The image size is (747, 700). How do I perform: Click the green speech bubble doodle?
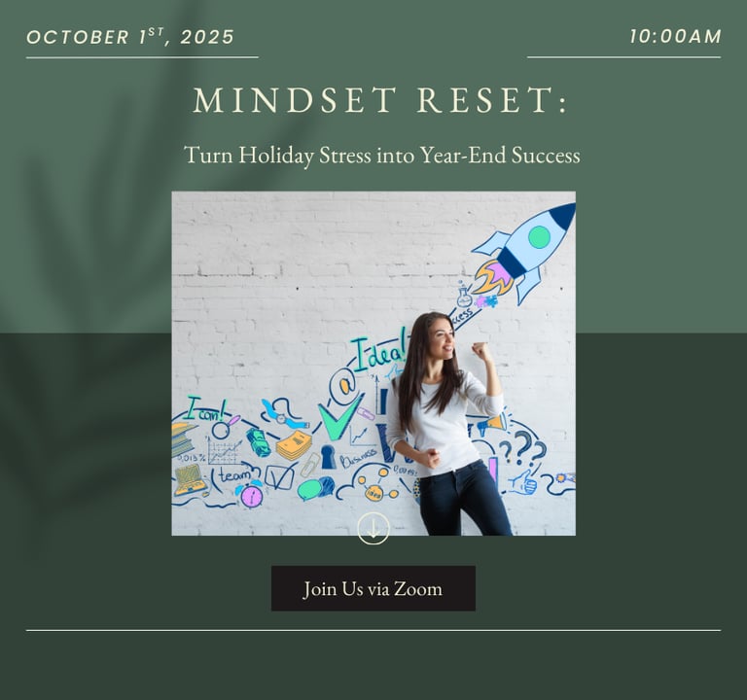pos(309,489)
